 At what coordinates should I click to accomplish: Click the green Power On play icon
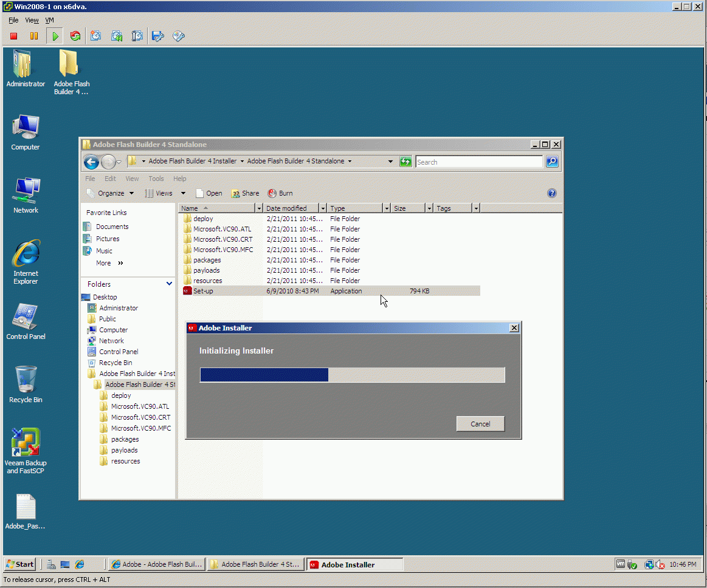tap(55, 36)
